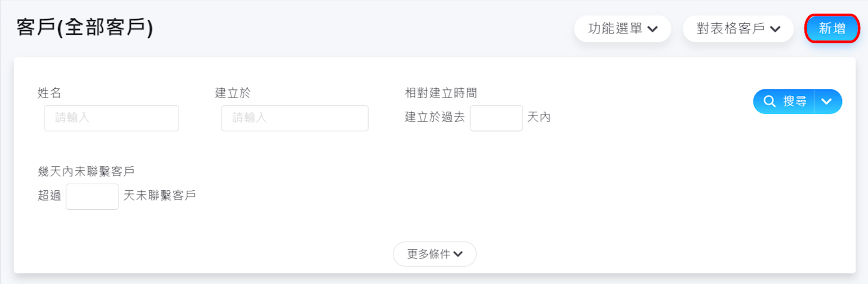Click the chevron icon beside 更多條件
The height and width of the screenshot is (284, 868).
458,254
